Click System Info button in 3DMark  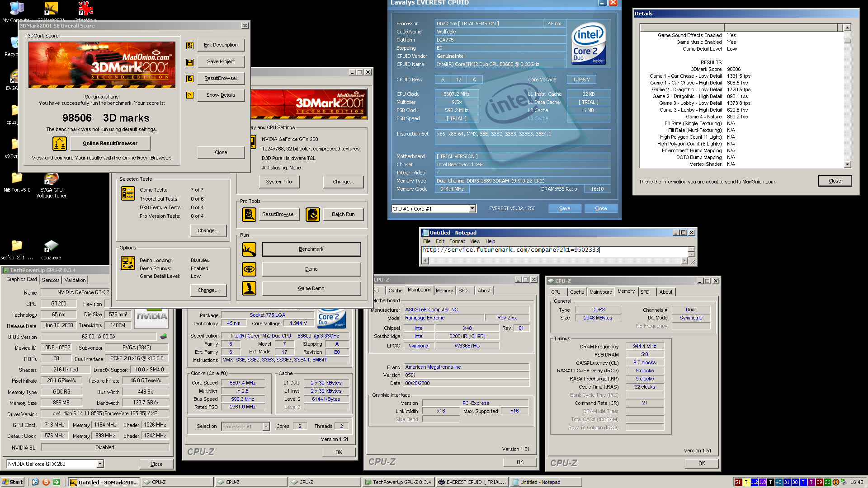pos(279,182)
